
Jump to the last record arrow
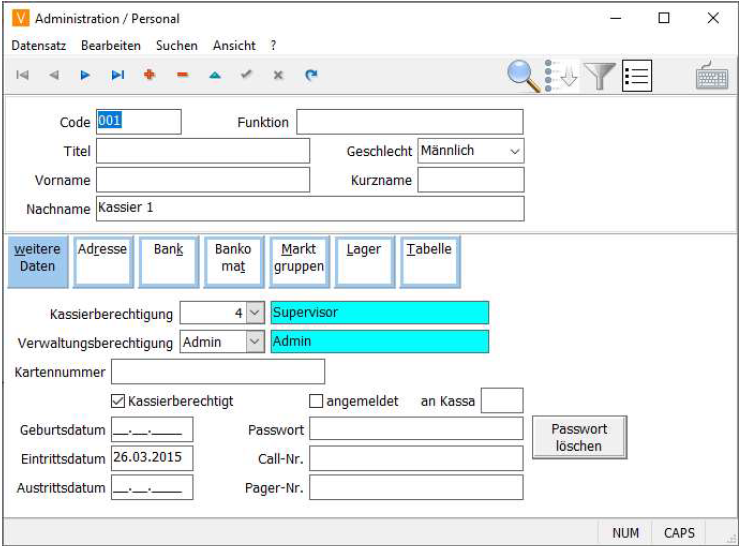click(118, 75)
